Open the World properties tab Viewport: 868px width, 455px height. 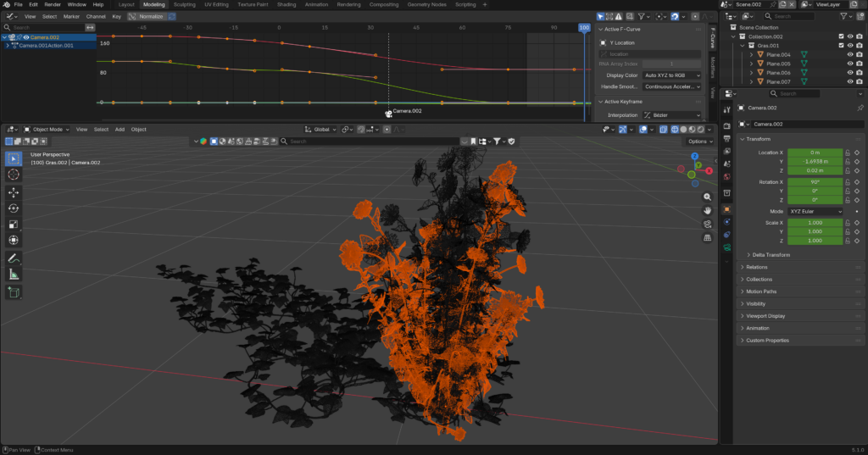726,176
